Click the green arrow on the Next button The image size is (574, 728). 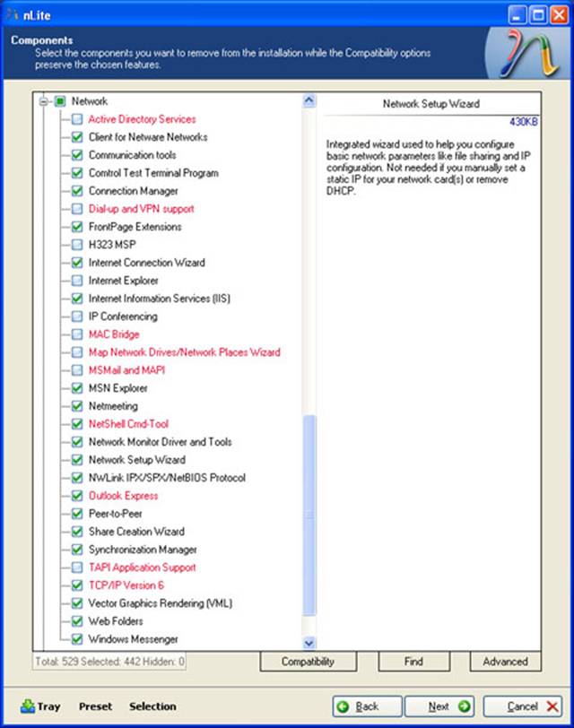click(x=464, y=706)
